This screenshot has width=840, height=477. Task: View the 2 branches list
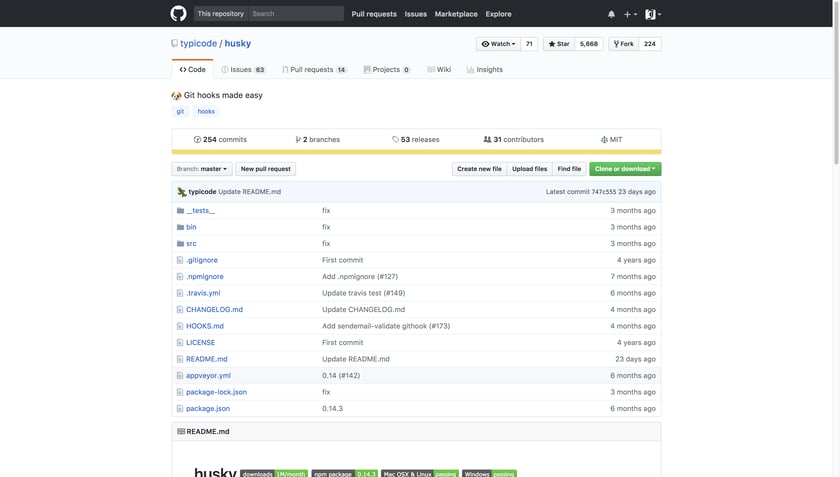pos(318,139)
